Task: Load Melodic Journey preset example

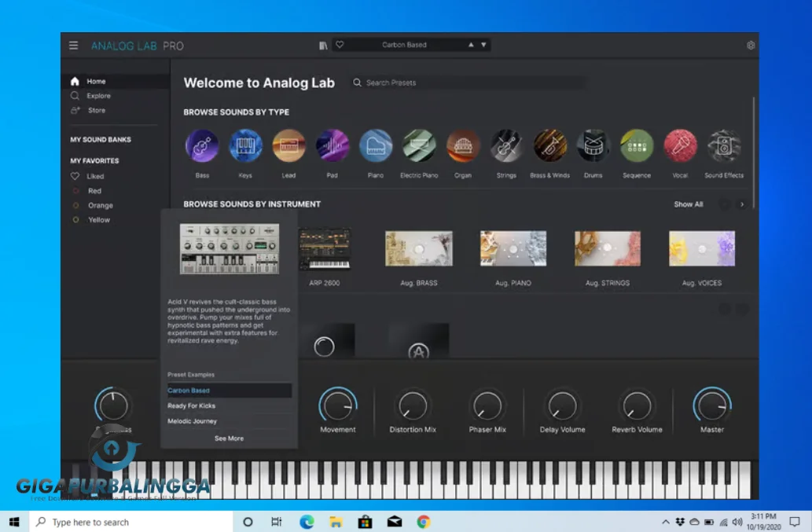Action: (230, 421)
